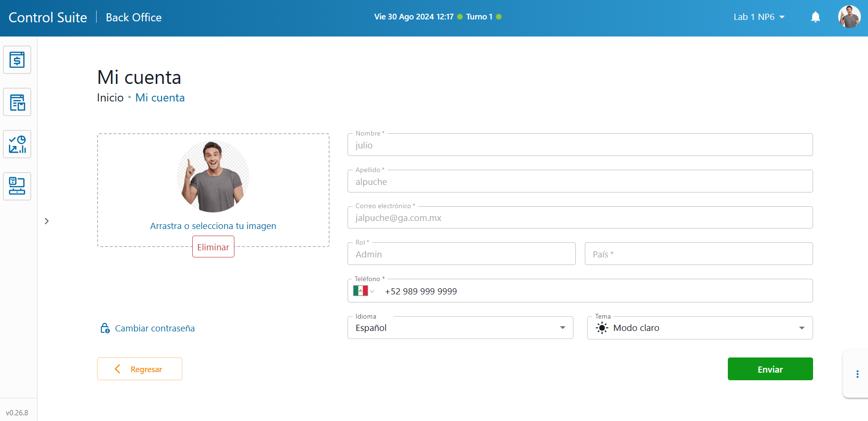868x421 pixels.
Task: Open the reports chart sidebar icon
Action: pos(17,144)
